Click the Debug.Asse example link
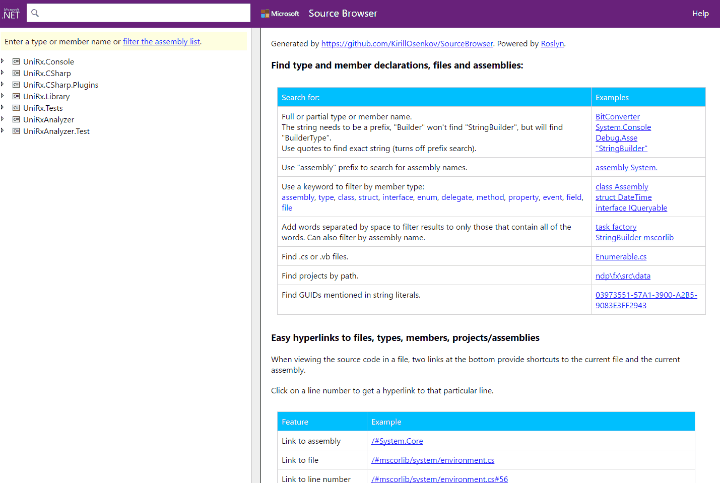Viewport: 720px width, 483px height. coord(616,138)
